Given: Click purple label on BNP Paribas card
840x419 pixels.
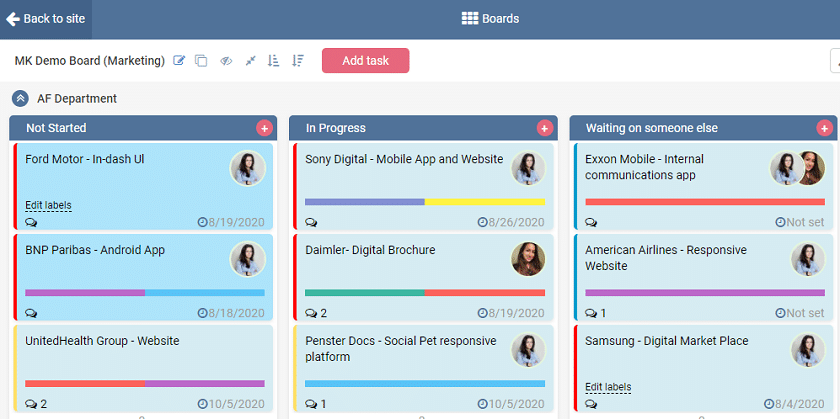Looking at the screenshot, I should coord(85,293).
